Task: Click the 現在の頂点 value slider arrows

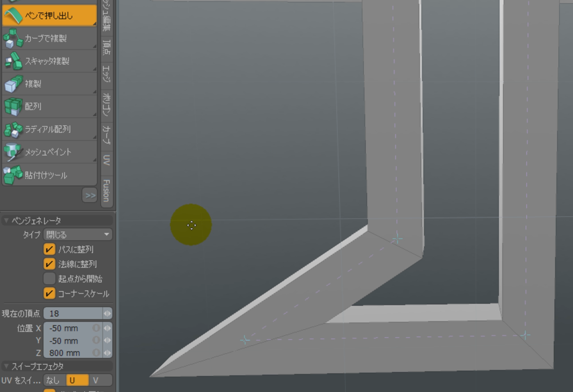Action: click(x=107, y=314)
